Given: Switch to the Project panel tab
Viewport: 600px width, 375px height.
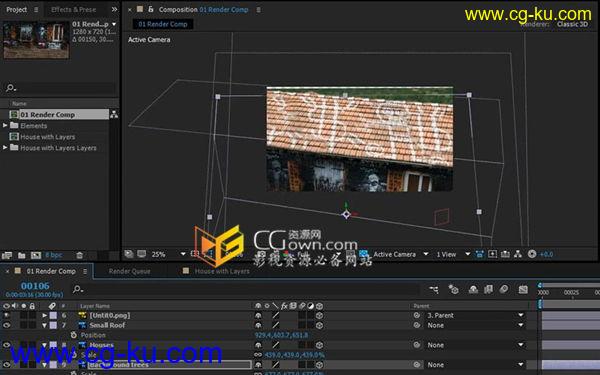Looking at the screenshot, I should pos(16,9).
